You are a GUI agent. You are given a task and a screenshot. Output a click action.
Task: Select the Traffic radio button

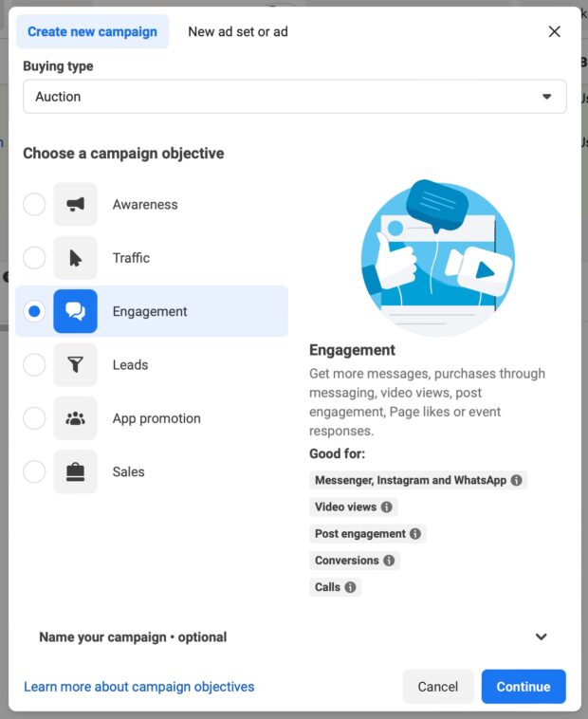click(x=34, y=258)
